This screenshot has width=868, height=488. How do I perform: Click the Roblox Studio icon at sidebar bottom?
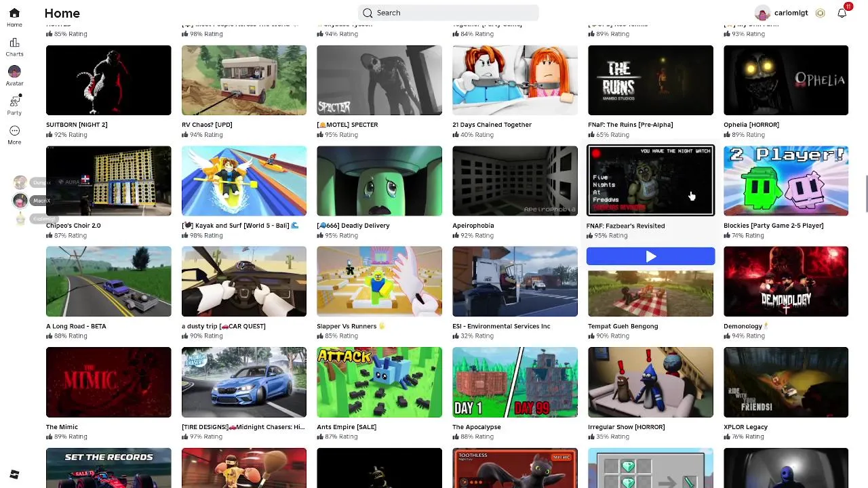coord(14,474)
